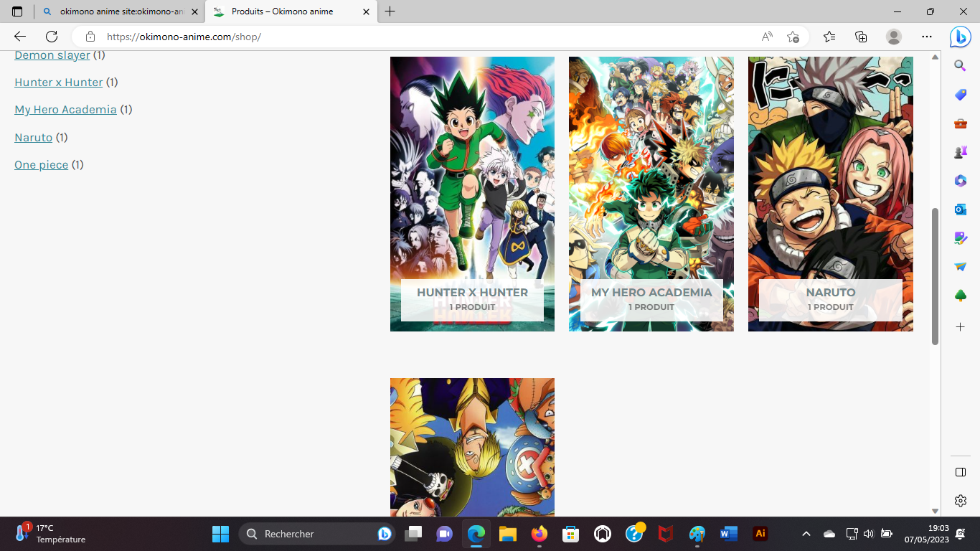Click the sidebar search magnifier icon
This screenshot has width=980, height=551.
pos(960,66)
